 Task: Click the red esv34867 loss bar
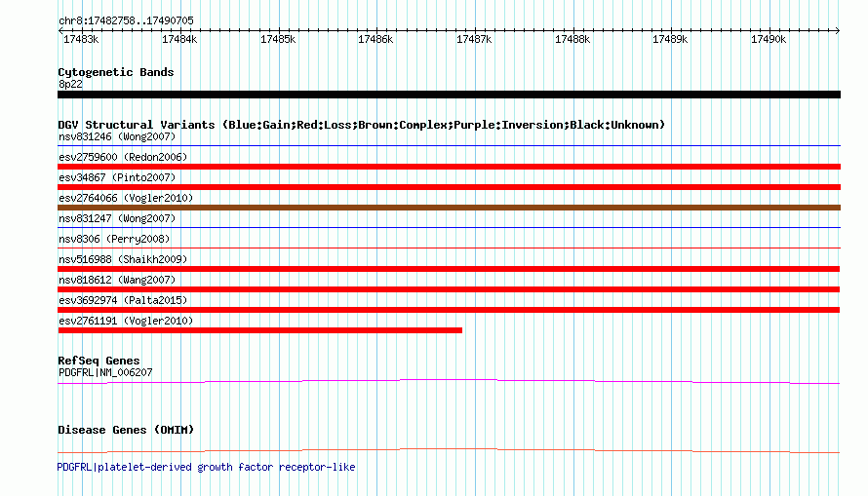tap(449, 187)
